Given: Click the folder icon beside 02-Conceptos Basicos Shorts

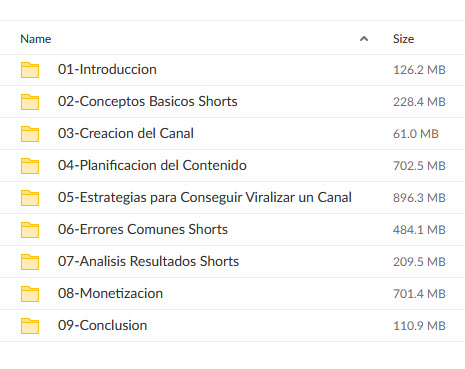Looking at the screenshot, I should pyautogui.click(x=30, y=102).
